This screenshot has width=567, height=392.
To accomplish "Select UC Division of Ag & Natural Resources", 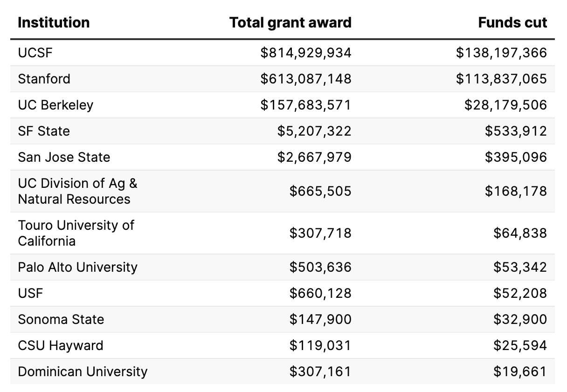I will point(77,191).
